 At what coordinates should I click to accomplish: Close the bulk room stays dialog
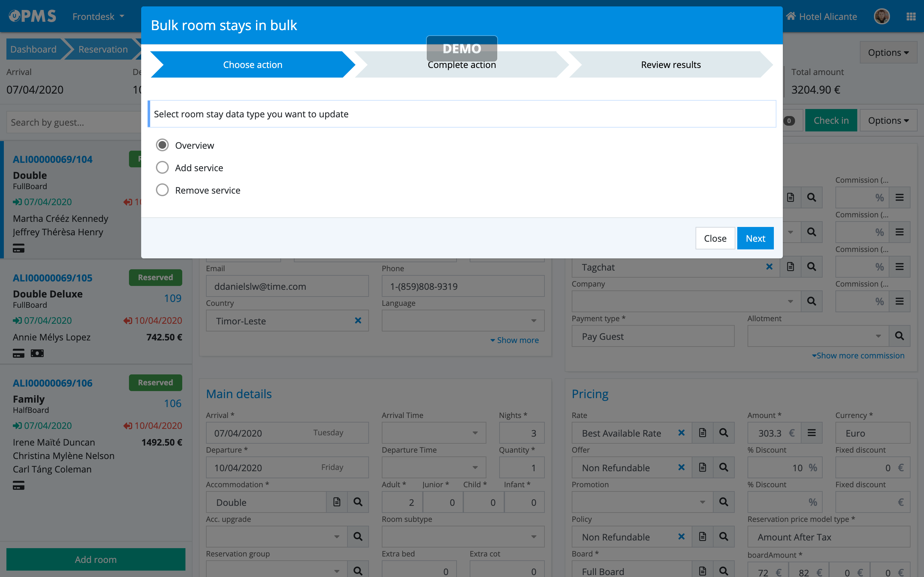coord(715,238)
